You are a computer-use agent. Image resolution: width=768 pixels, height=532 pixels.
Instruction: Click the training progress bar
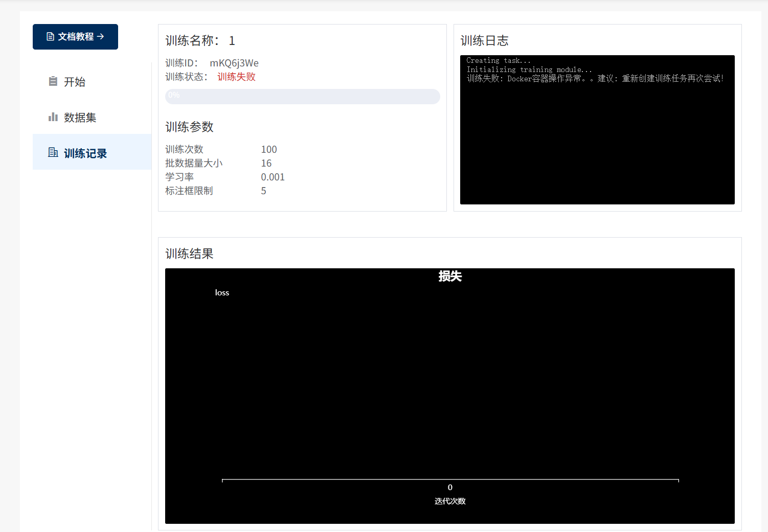302,96
